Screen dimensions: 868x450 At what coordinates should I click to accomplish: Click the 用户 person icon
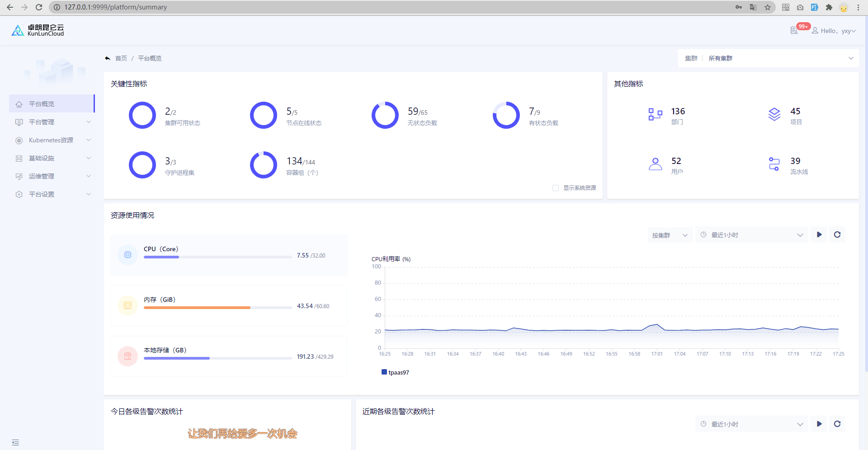click(655, 164)
